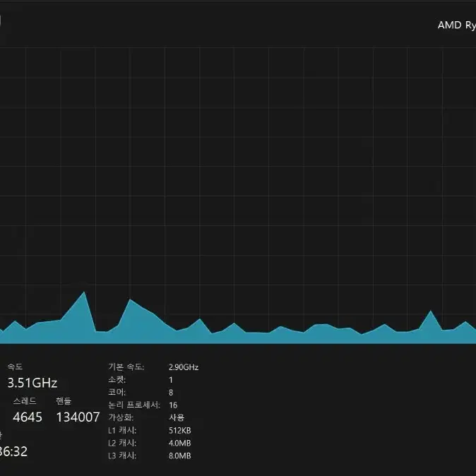The height and width of the screenshot is (476, 476).
Task: Click the L3 캐시 label
Action: (x=122, y=456)
